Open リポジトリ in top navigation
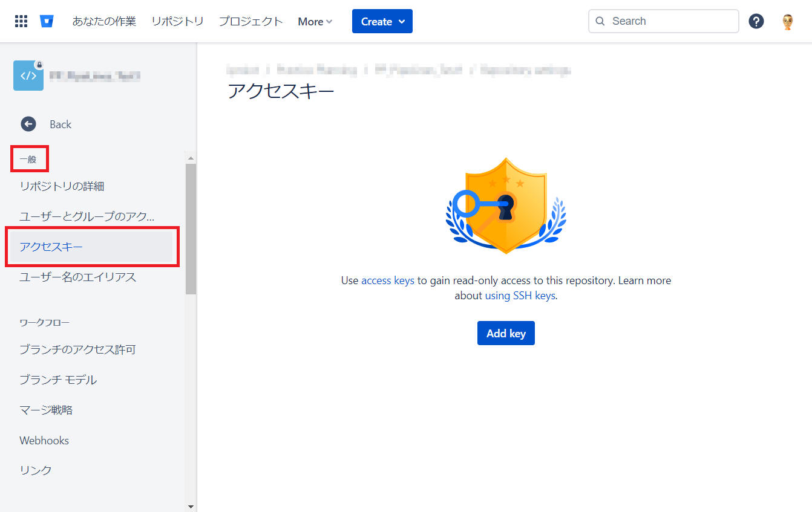The image size is (812, 512). tap(177, 21)
